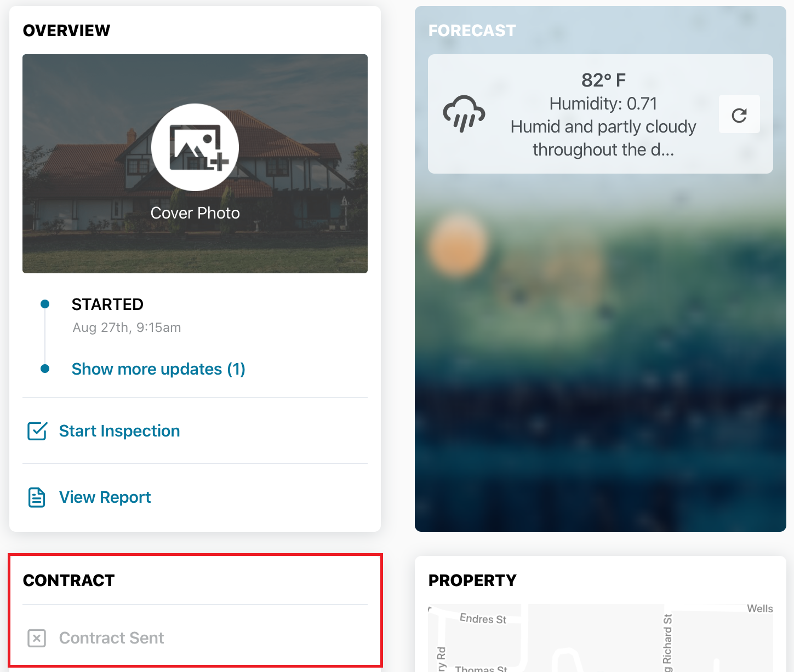The image size is (794, 672).
Task: Click the add cover photo icon
Action: (x=195, y=147)
